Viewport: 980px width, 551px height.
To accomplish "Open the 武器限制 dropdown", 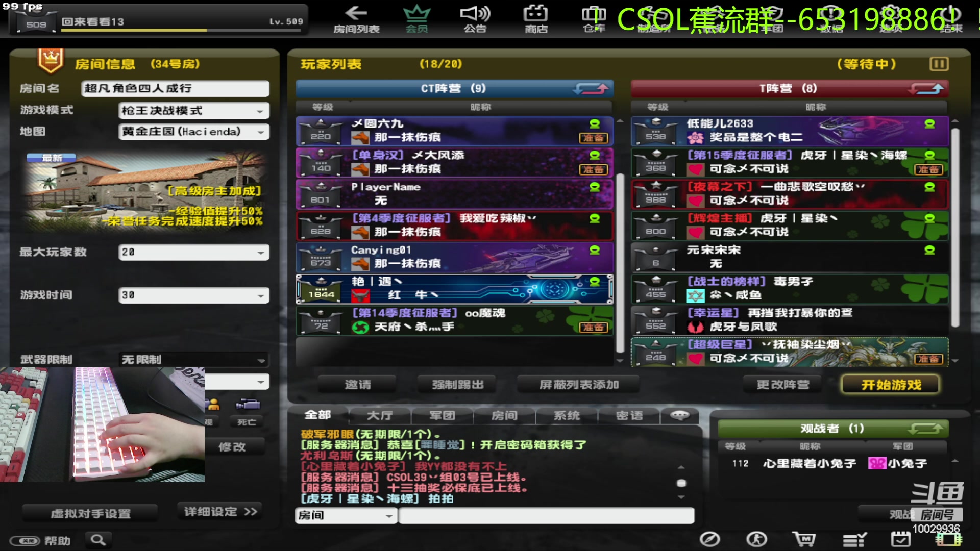I will tap(193, 360).
